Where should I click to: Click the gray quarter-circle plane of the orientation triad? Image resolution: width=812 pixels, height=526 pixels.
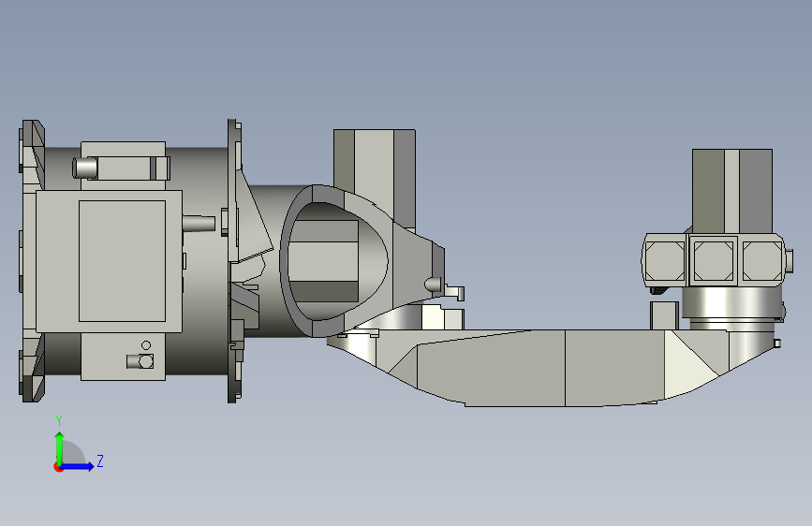[72, 454]
